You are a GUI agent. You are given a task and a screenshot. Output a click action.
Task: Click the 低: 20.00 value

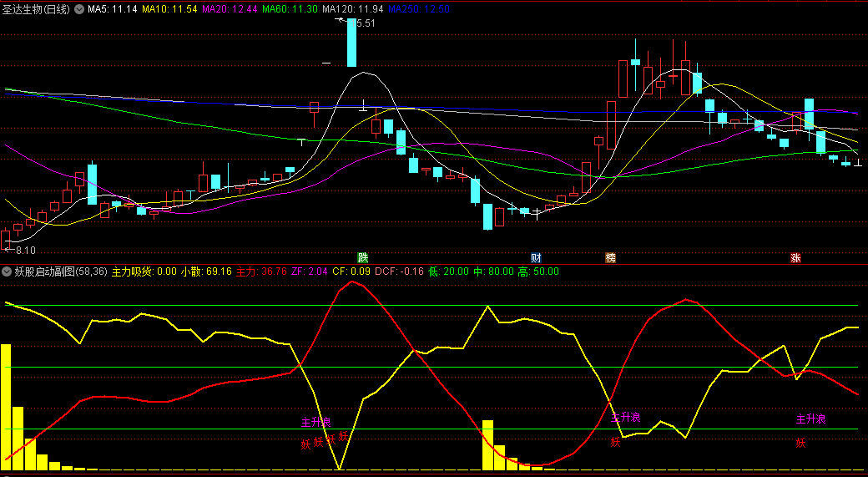tap(448, 271)
